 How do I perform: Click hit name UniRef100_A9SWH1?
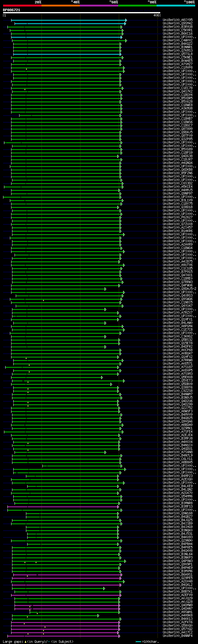click(x=178, y=612)
